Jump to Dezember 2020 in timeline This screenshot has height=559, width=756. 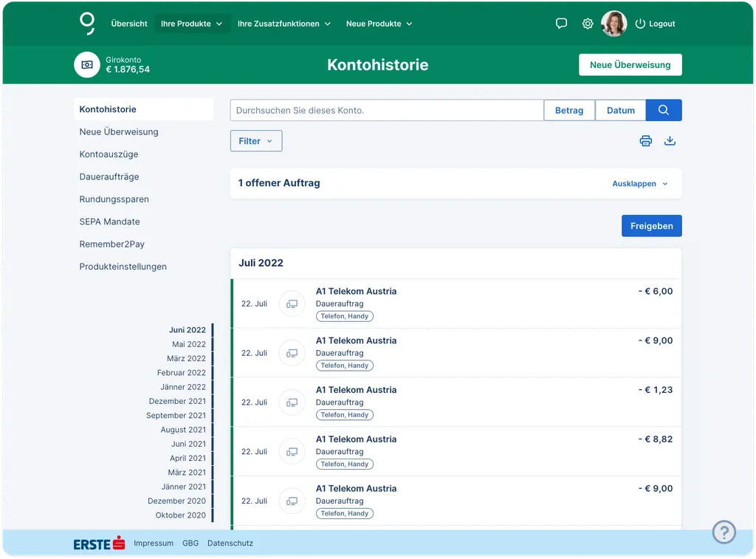coord(176,501)
